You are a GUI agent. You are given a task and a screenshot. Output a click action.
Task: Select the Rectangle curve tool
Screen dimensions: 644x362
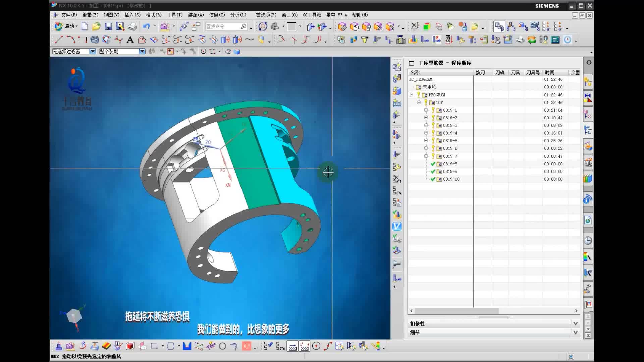coord(83,40)
